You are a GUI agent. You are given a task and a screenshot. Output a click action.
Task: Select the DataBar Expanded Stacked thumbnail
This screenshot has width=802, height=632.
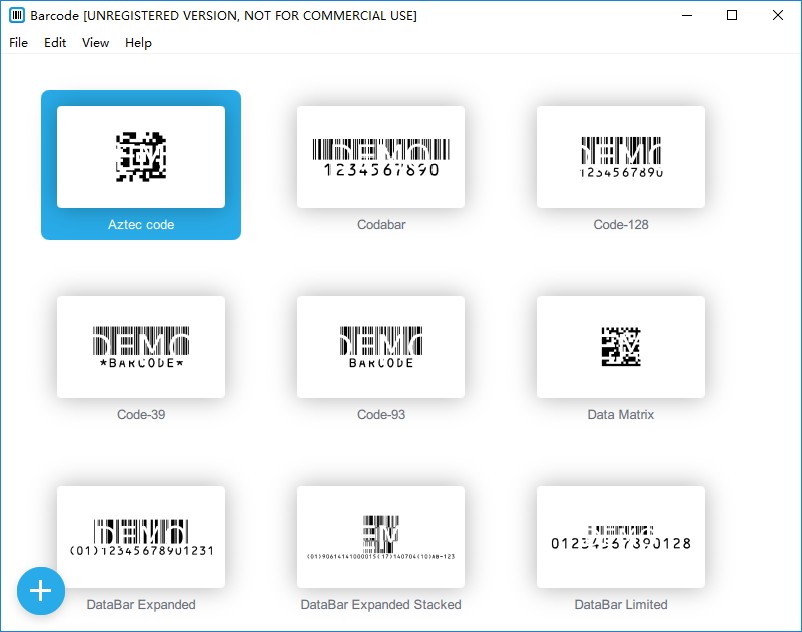click(381, 537)
